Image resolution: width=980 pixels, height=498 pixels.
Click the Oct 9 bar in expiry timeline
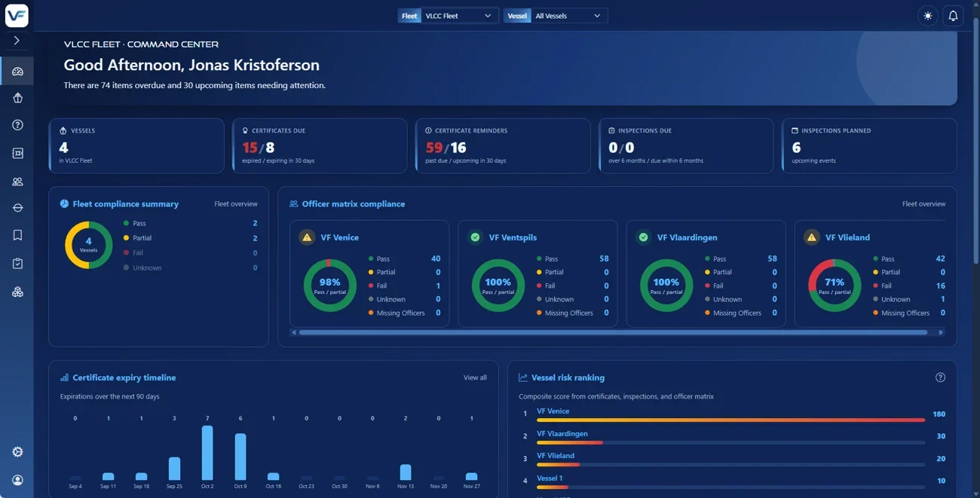(x=240, y=457)
